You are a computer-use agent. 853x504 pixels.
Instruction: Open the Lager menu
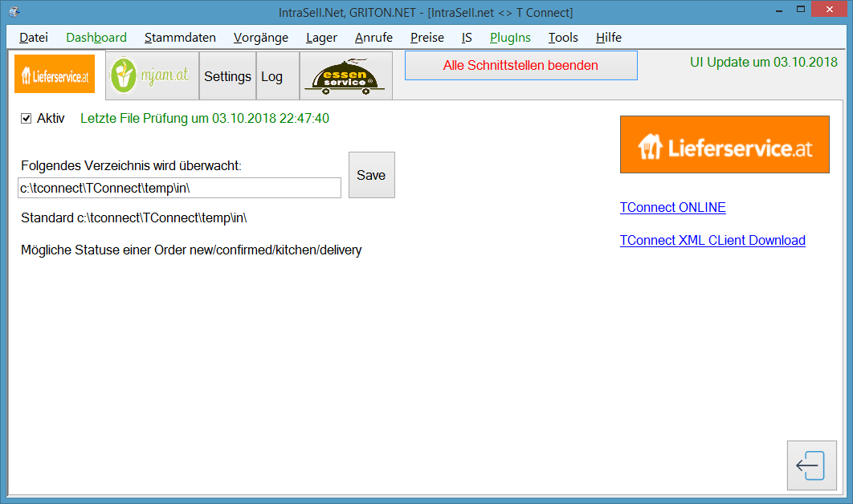click(x=321, y=38)
